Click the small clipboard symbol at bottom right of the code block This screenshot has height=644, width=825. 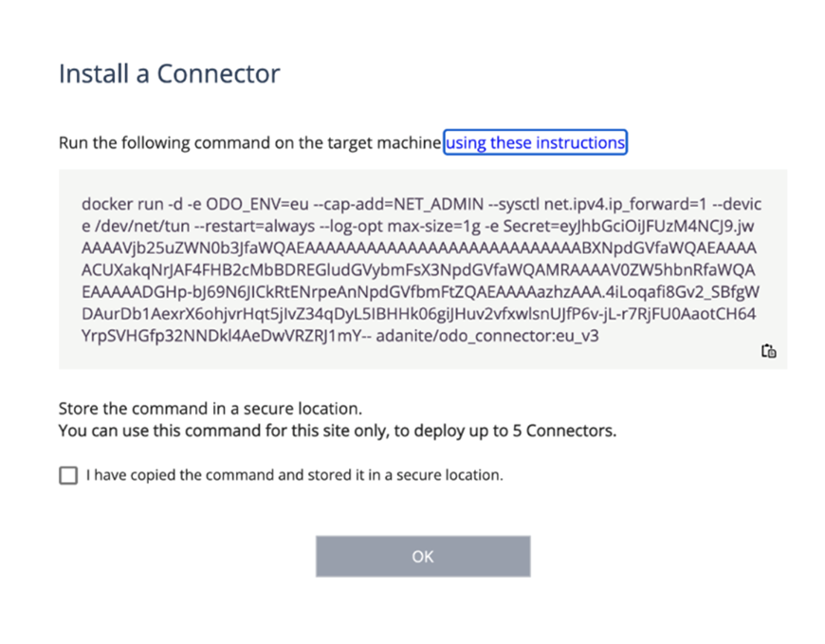tap(768, 351)
